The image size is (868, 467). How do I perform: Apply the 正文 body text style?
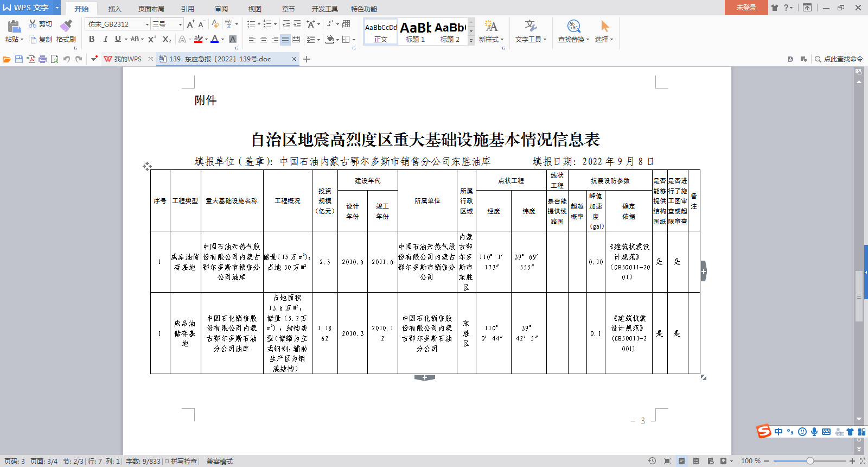coord(381,32)
